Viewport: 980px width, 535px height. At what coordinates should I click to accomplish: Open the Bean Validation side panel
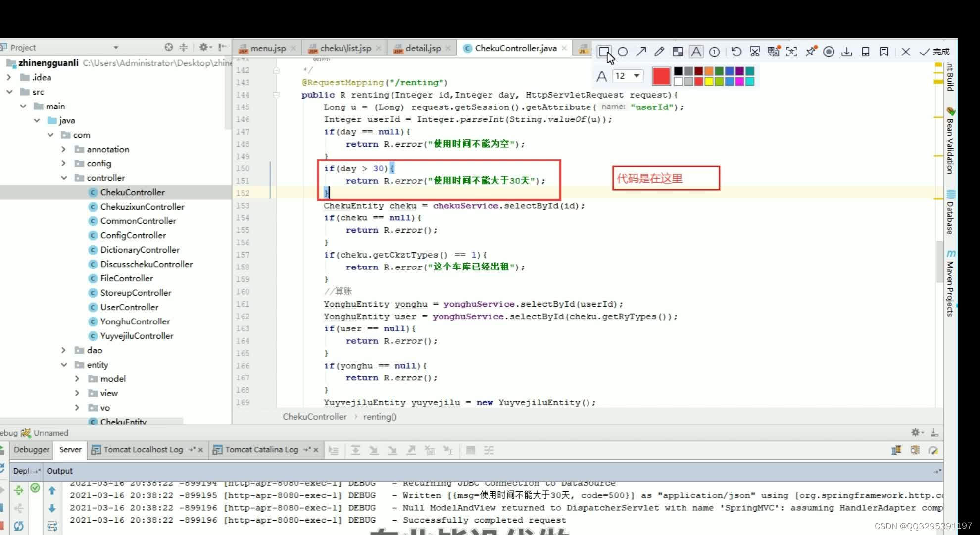950,141
